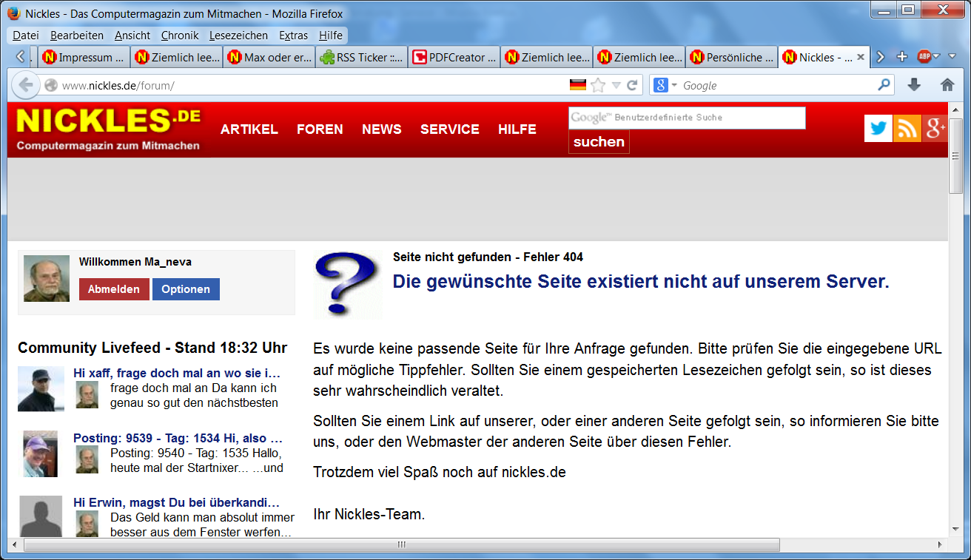Open the Bearbeiten menu
971x560 pixels.
[77, 36]
